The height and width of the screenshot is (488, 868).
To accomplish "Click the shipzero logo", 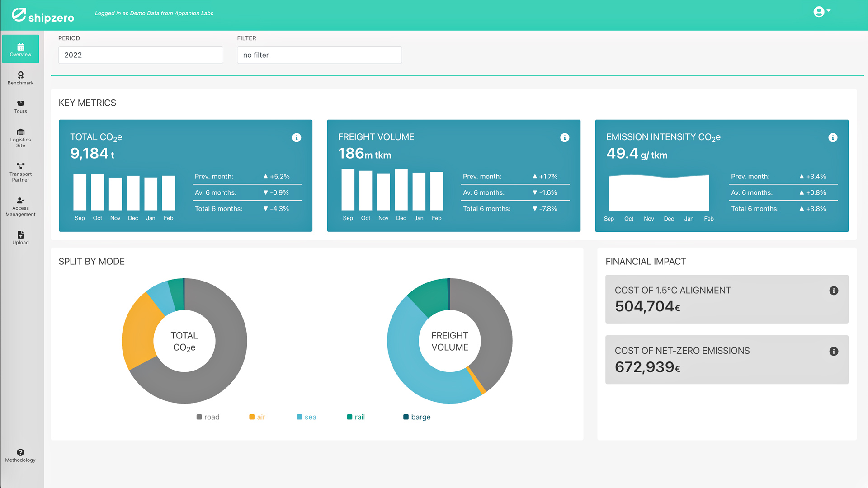I will pyautogui.click(x=43, y=15).
